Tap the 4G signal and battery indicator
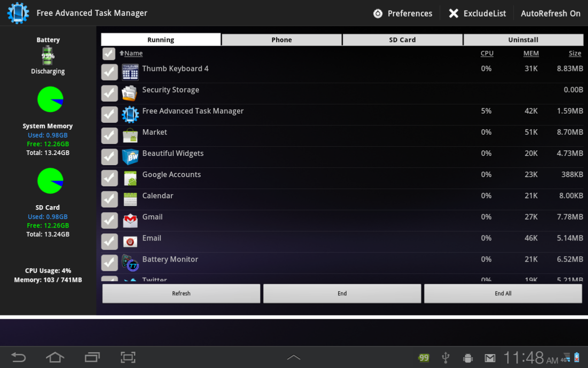Viewport: 588px width, 368px height. 571,357
